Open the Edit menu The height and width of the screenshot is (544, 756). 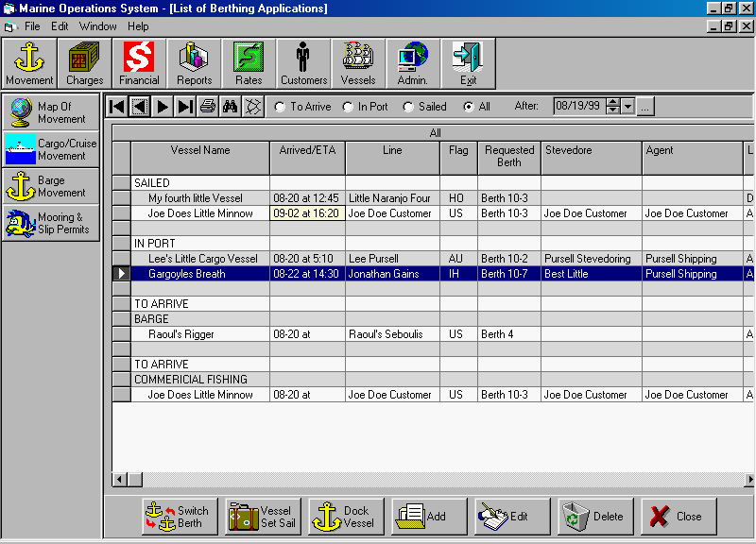[60, 26]
